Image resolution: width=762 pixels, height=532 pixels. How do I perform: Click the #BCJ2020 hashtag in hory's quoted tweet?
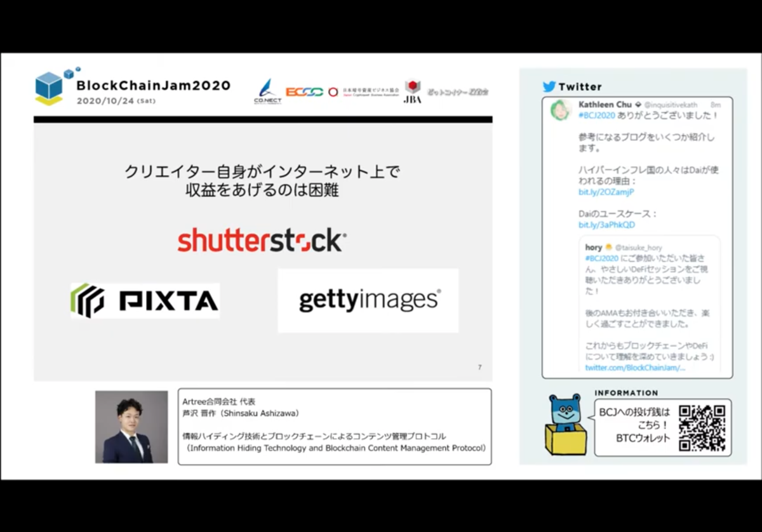tap(601, 258)
